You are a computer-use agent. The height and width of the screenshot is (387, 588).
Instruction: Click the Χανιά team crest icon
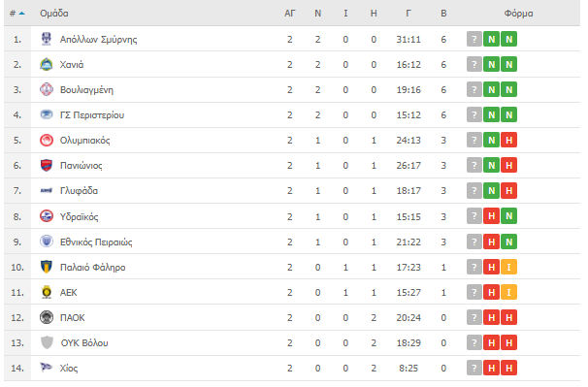pos(47,64)
